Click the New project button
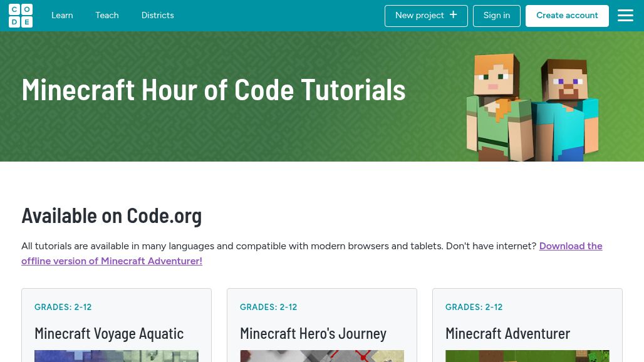The image size is (644, 362). point(426,16)
